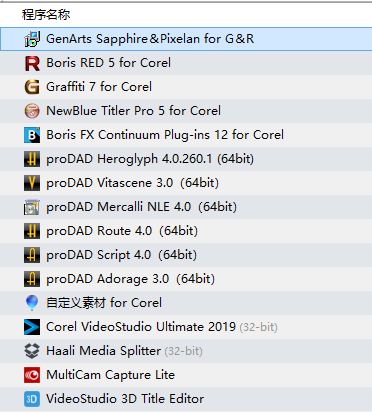Select Haali Media Splitter entry
Viewport: 372px width, 412px height.
pos(186,351)
